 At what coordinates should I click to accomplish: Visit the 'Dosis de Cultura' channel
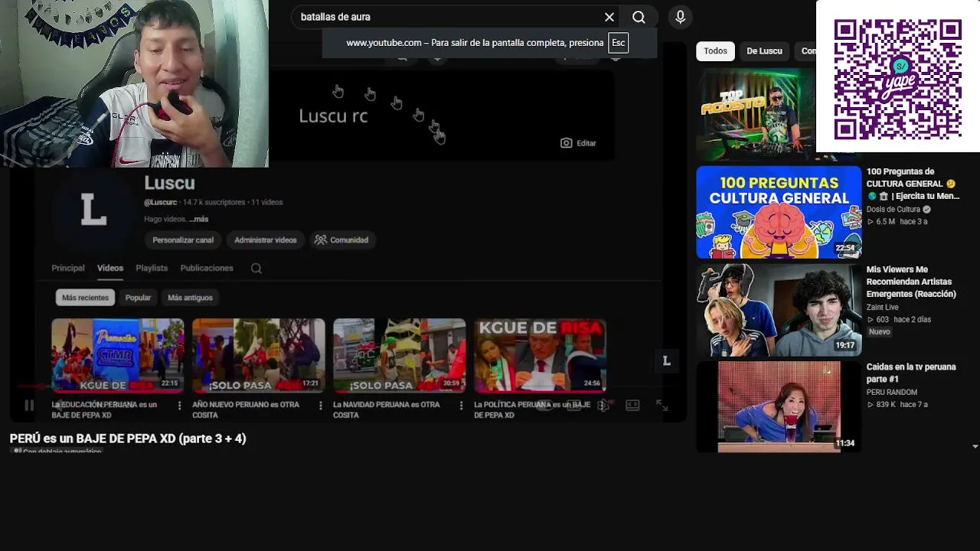pos(893,210)
